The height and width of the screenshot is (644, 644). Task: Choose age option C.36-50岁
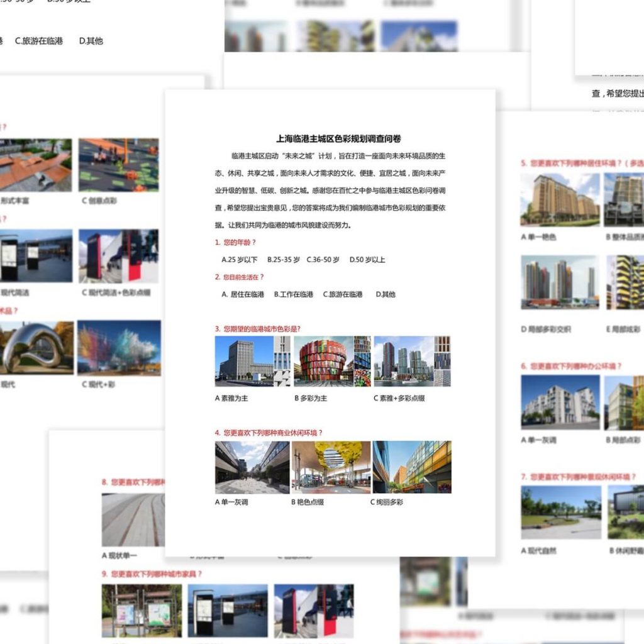pyautogui.click(x=323, y=260)
